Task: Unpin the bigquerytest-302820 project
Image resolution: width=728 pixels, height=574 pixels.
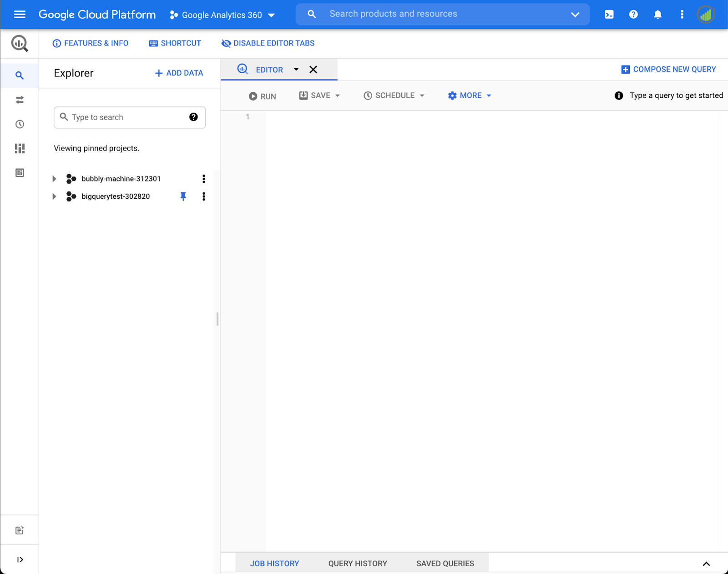Action: pos(183,196)
